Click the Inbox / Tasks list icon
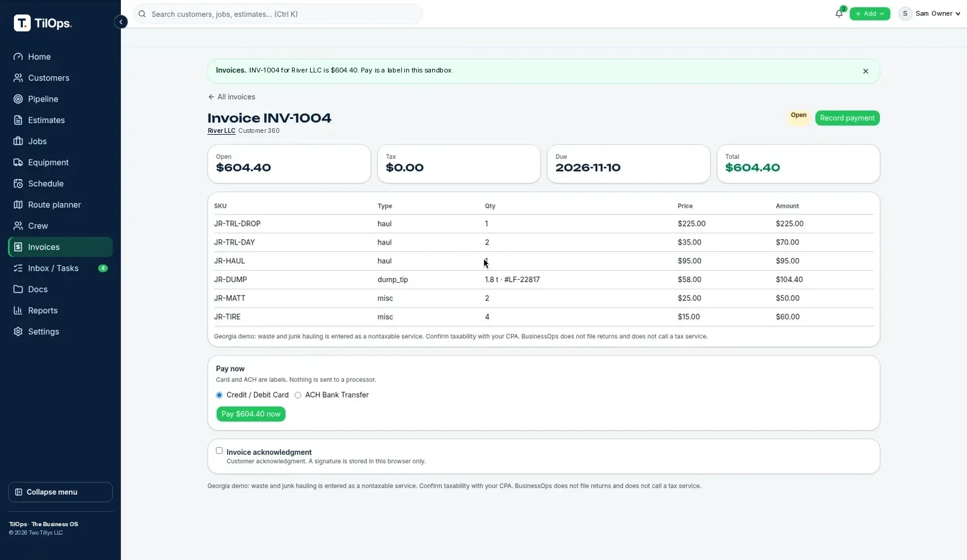 [x=18, y=268]
